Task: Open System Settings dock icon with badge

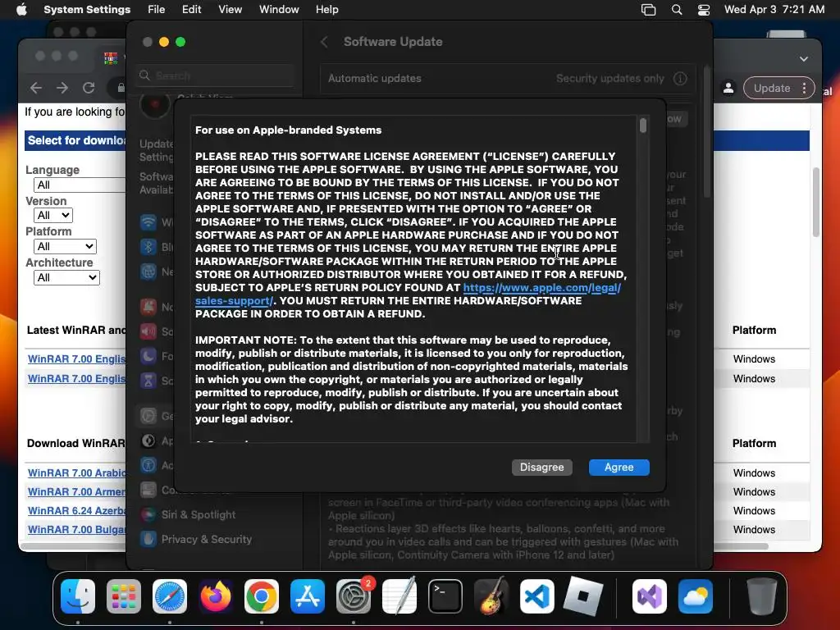Action: pyautogui.click(x=354, y=596)
